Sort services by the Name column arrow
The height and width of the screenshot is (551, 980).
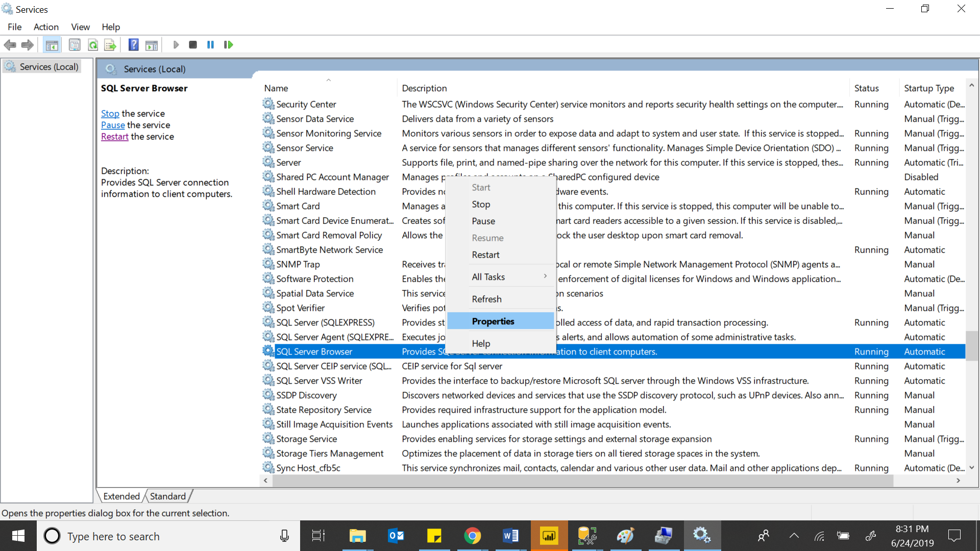tap(329, 80)
